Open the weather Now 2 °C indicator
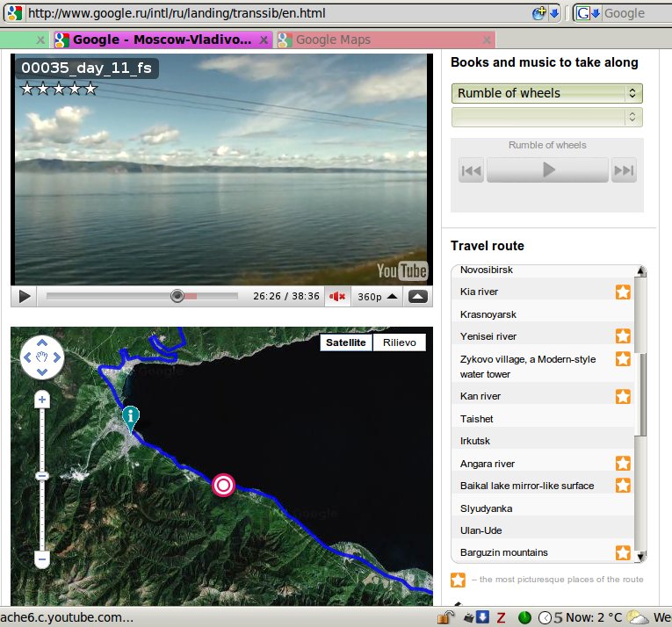Viewport: 672px width, 627px height. click(x=594, y=617)
